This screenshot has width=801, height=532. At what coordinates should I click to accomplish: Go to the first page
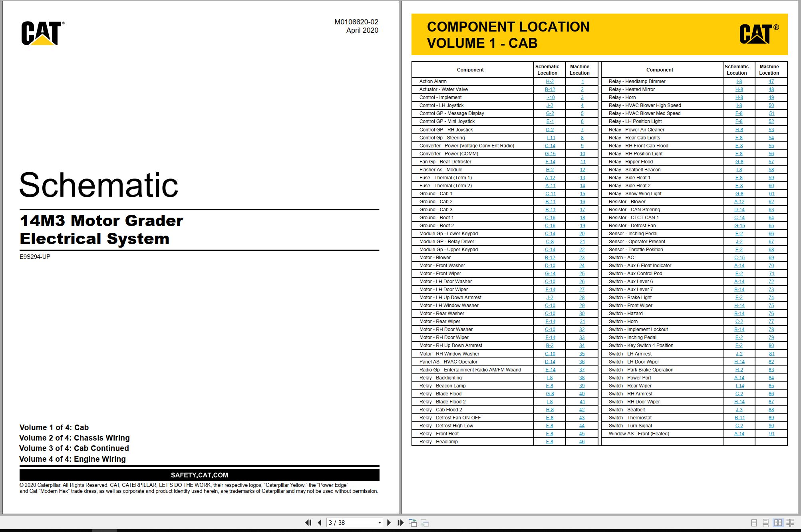point(308,522)
